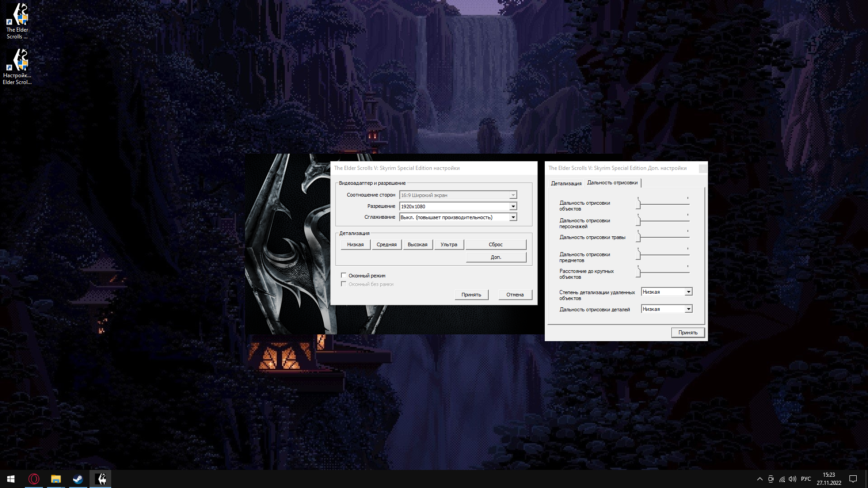868x488 pixels.
Task: Open File Explorer from the taskbar
Action: point(56,479)
